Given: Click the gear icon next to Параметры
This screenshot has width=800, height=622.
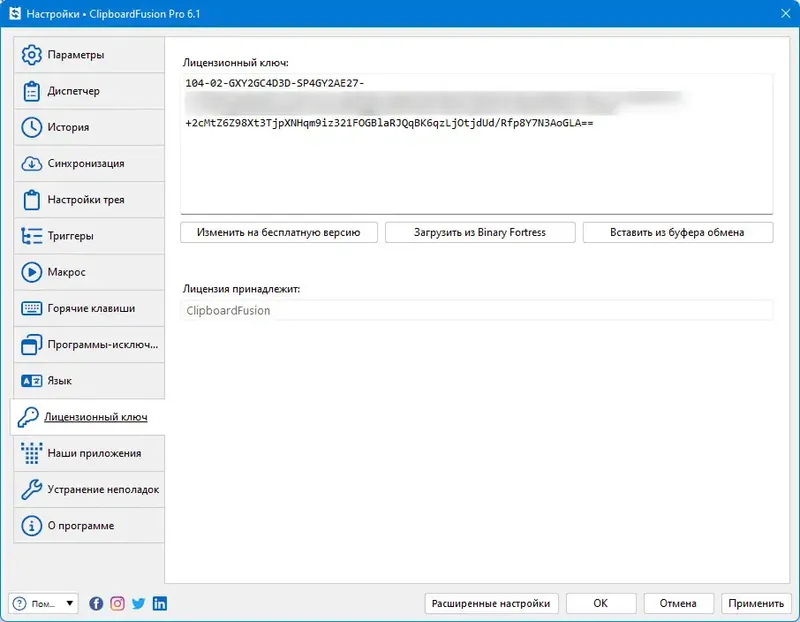Looking at the screenshot, I should click(x=32, y=55).
